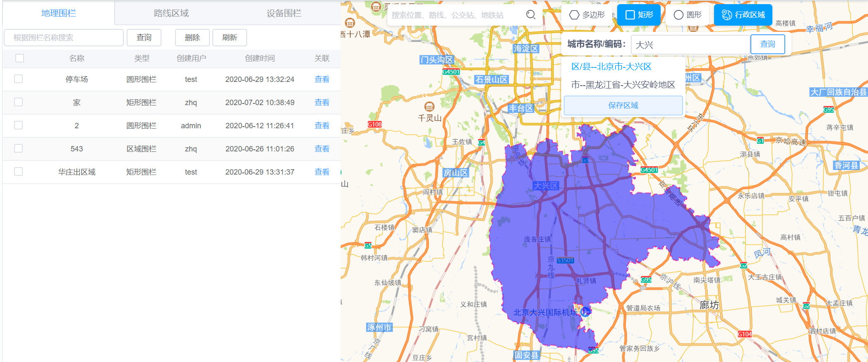Image resolution: width=868 pixels, height=362 pixels.
Task: Choose 区/县--北京市-大兴区 from suggestion list
Action: 611,67
